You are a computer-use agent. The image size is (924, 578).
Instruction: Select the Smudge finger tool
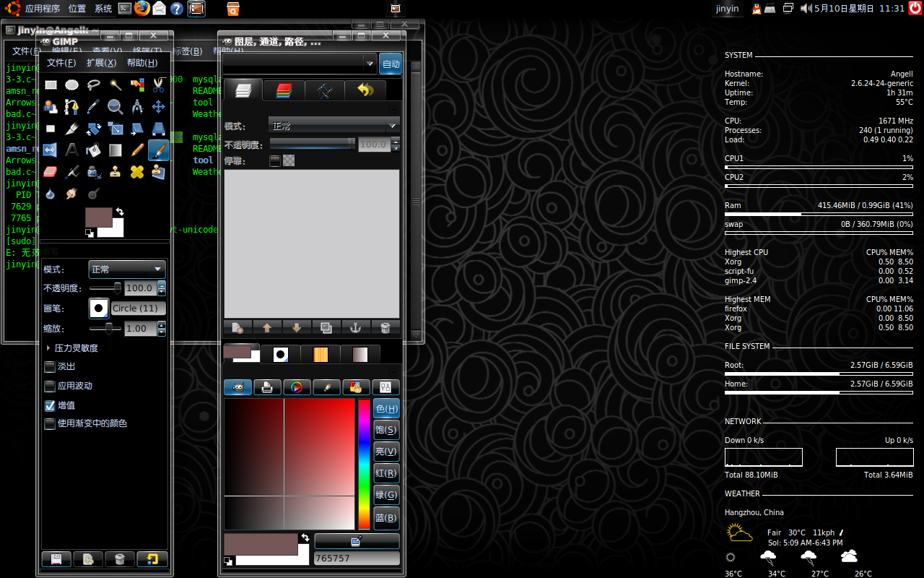tap(72, 194)
